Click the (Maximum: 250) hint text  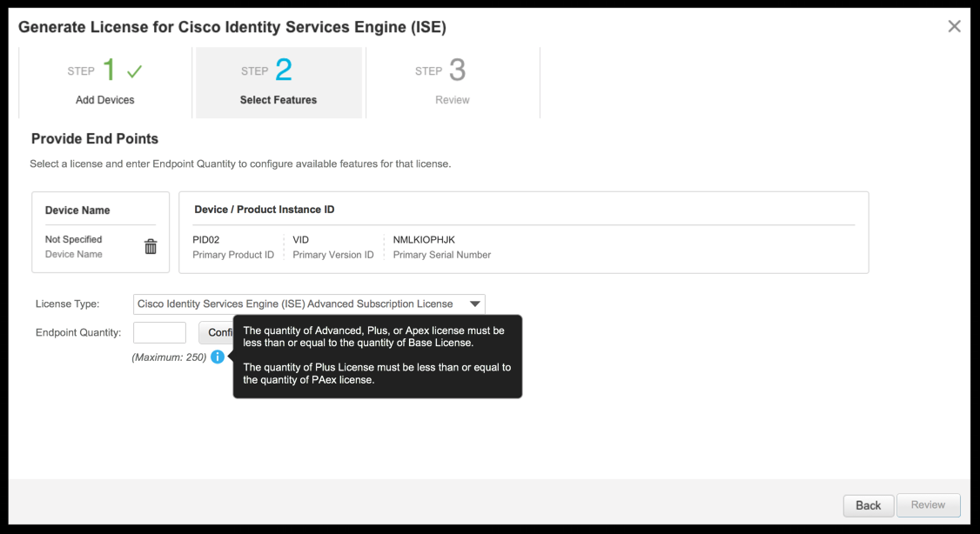(x=169, y=357)
